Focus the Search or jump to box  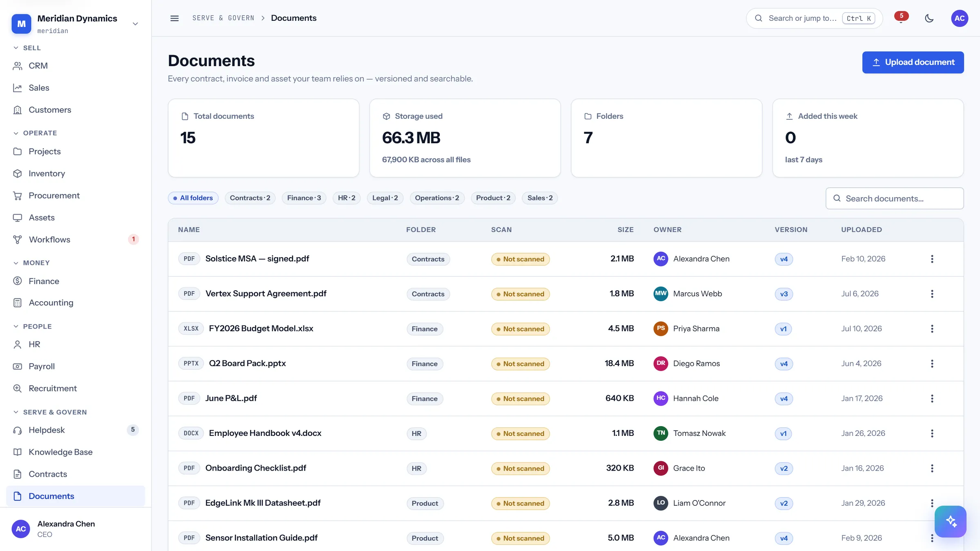coord(814,18)
